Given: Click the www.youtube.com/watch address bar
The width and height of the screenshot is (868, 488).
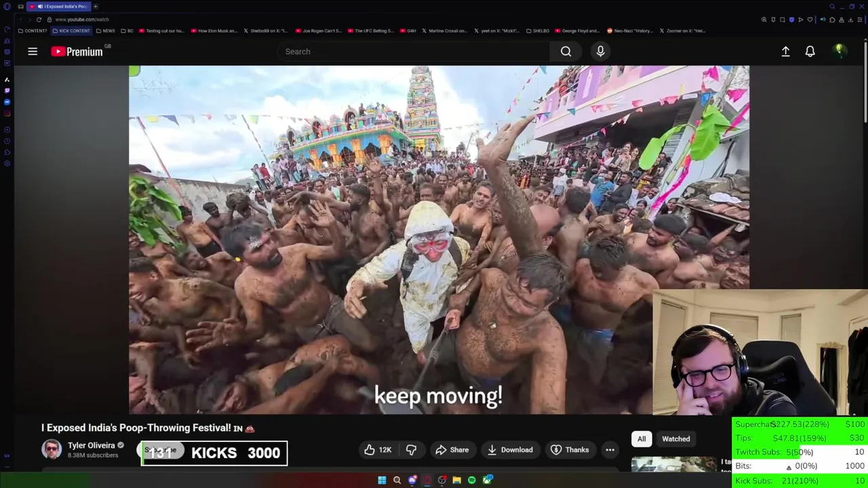Looking at the screenshot, I should point(81,20).
